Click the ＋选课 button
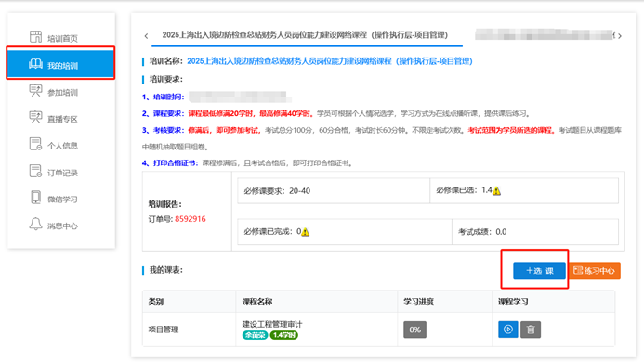Viewport: 644px width, 362px height. [x=539, y=271]
